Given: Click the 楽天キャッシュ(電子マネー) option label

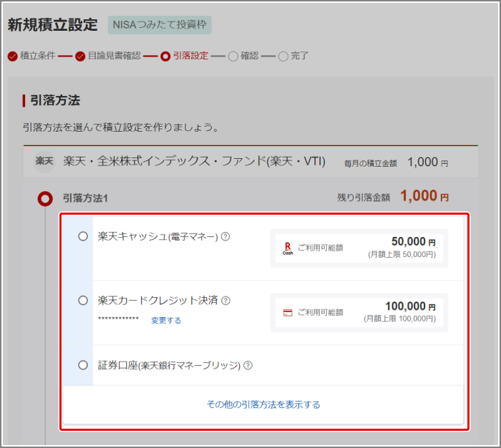Looking at the screenshot, I should tap(158, 236).
